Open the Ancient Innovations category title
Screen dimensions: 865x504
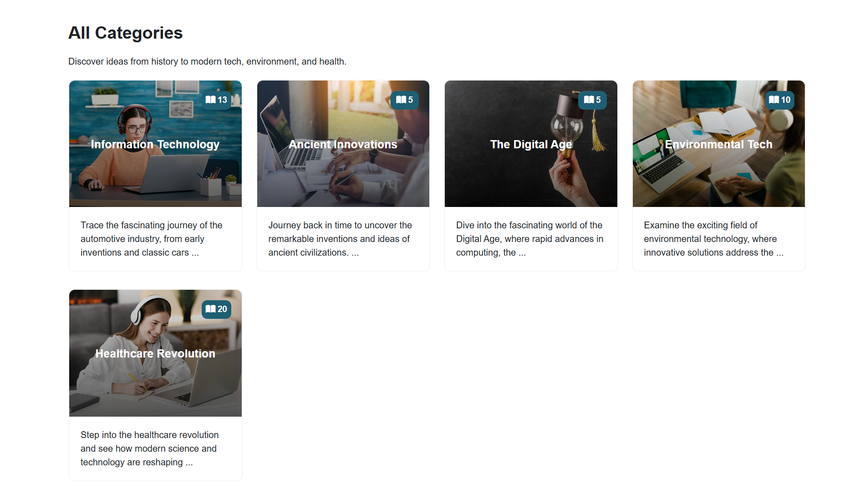pos(343,144)
